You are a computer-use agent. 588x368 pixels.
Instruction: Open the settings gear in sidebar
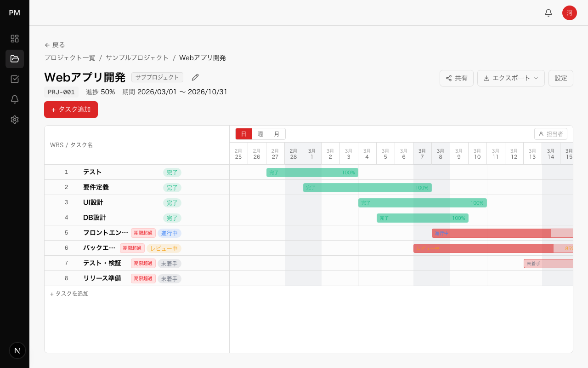[x=15, y=120]
